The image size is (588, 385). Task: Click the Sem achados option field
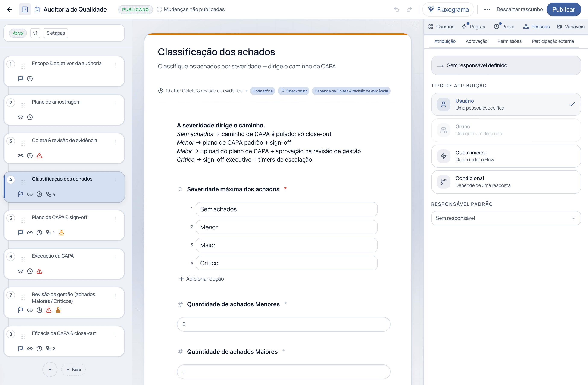(x=287, y=209)
